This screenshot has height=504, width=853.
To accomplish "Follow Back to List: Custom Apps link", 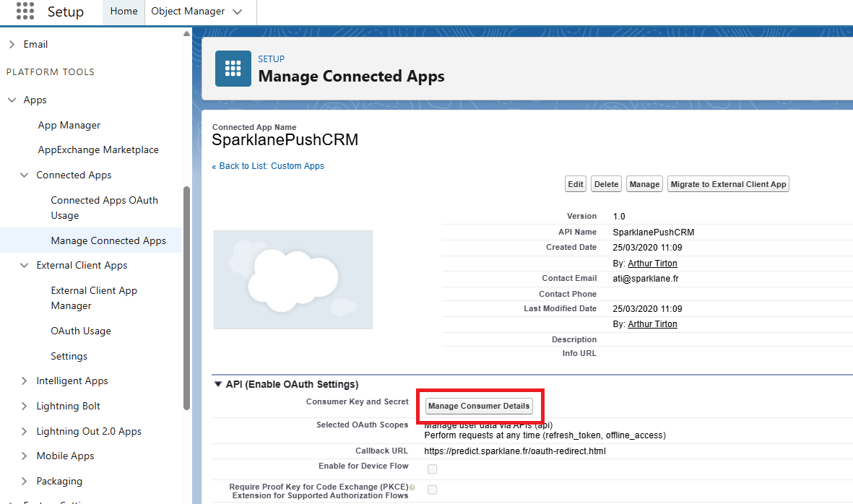I will [x=268, y=166].
